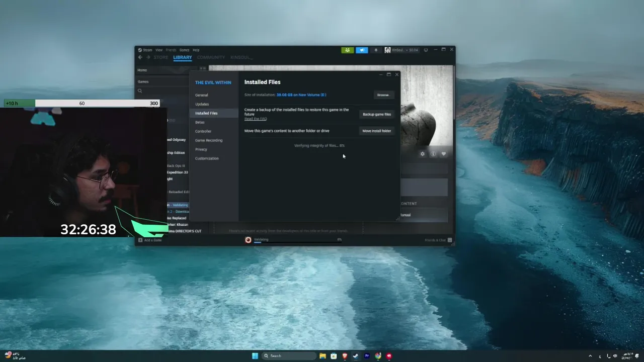Open Chrome from the taskbar

click(x=378, y=356)
